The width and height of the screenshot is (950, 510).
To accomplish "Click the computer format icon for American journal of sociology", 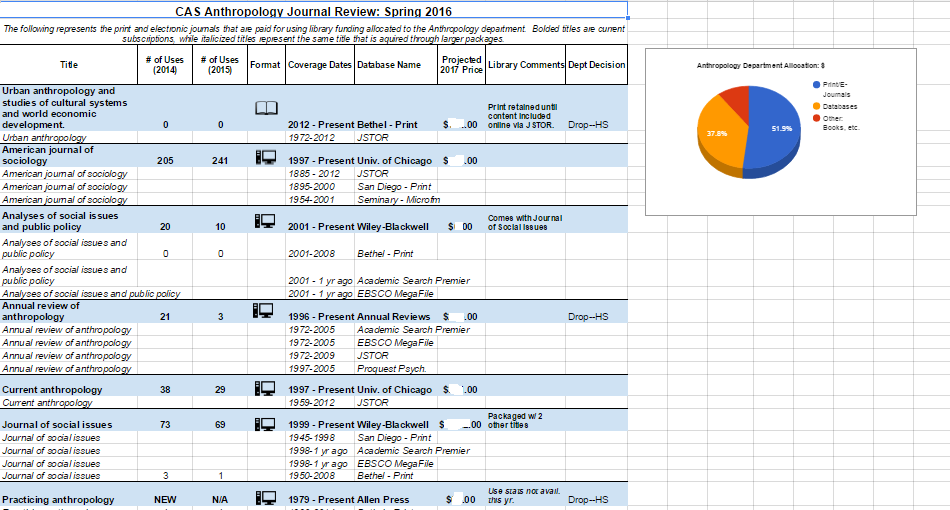I will tap(265, 157).
